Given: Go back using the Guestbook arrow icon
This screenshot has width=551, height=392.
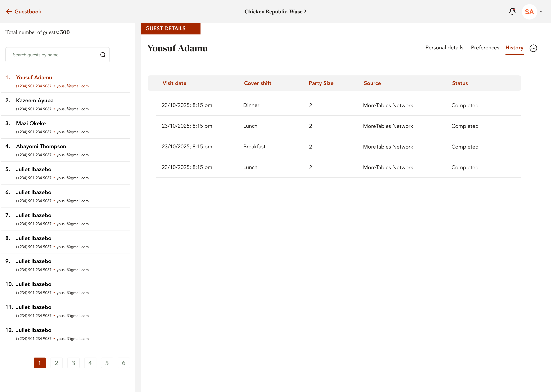Looking at the screenshot, I should pos(9,12).
